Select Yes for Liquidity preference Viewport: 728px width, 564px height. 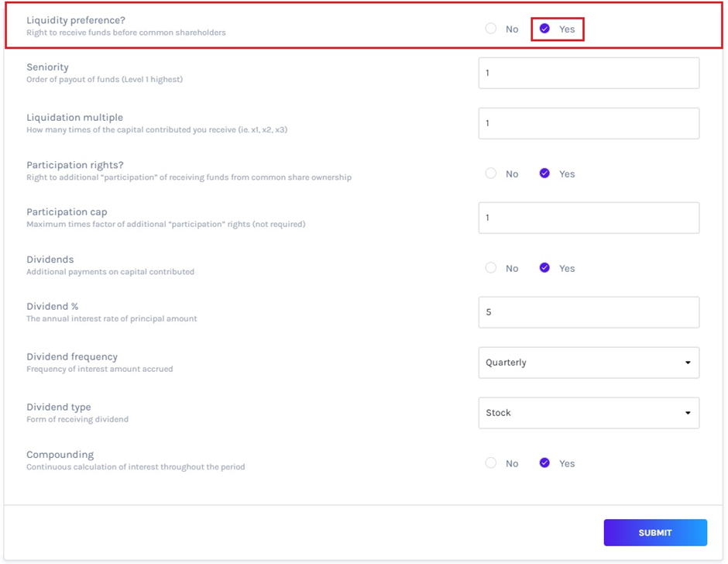click(x=545, y=29)
